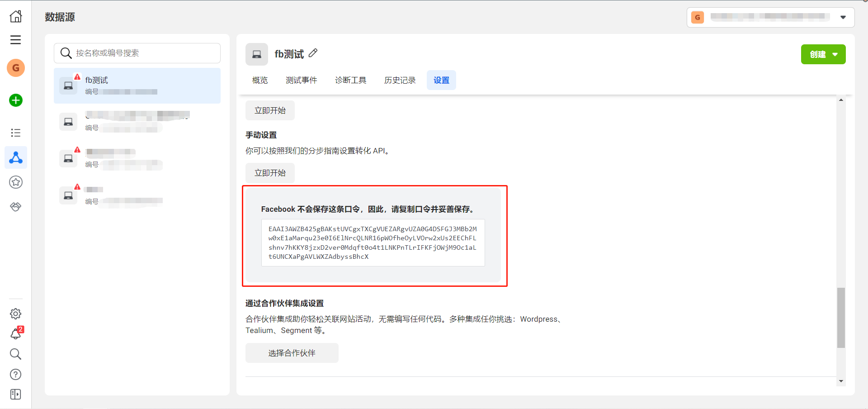Switch to the 测试事件 tab

302,80
